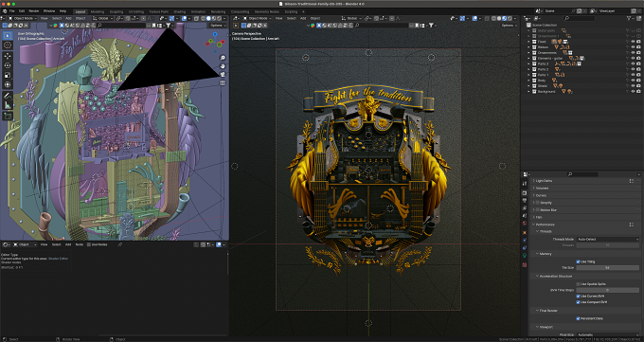Enable Use Spatial Splits checkbox
This screenshot has width=644, height=342.
579,284
